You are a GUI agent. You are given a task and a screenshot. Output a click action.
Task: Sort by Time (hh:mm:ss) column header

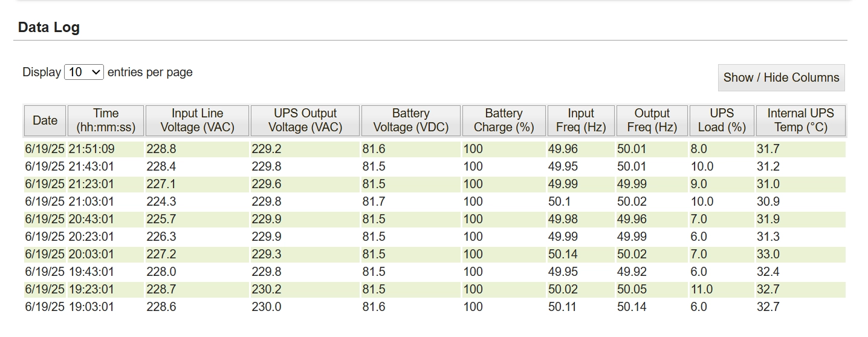[106, 120]
